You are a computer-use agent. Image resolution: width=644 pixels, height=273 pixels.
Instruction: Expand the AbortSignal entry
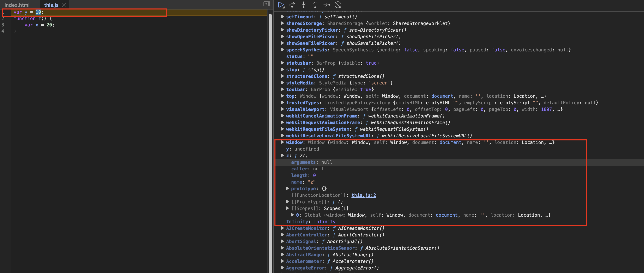tap(282, 242)
